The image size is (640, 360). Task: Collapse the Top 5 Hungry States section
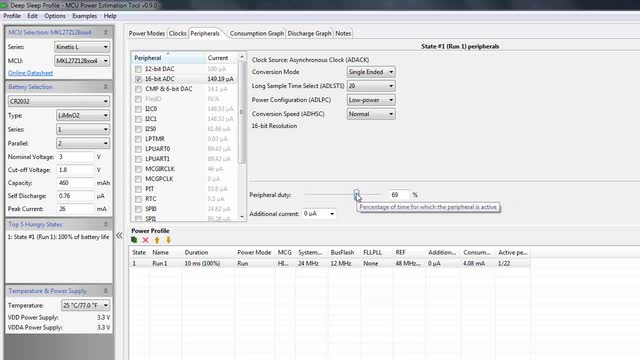[106, 224]
